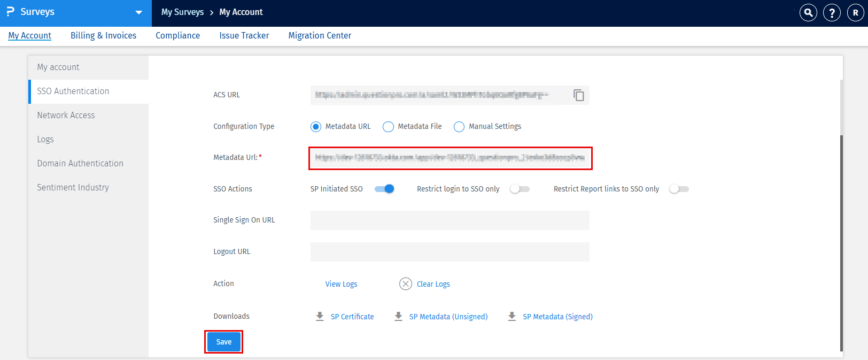Toggle SP Initiated SSO switch
868x360 pixels.
[384, 189]
